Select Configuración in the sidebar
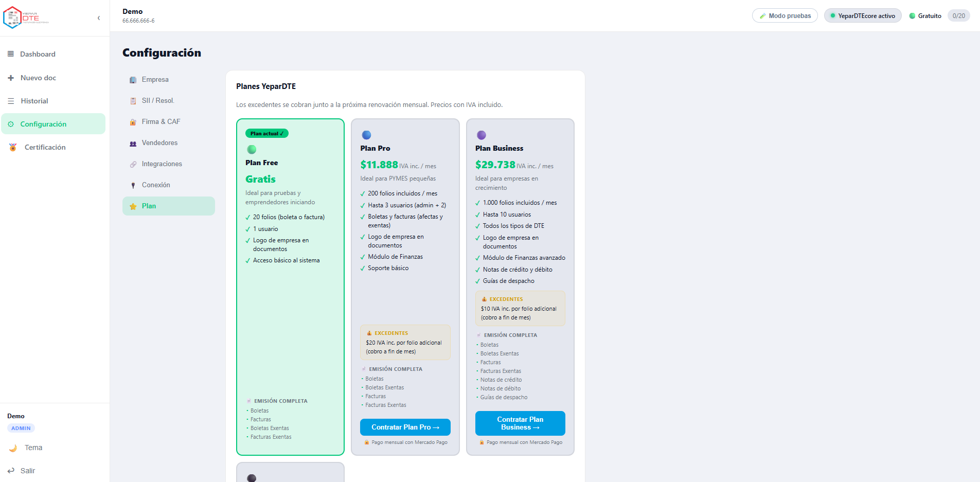980x482 pixels. pos(54,124)
